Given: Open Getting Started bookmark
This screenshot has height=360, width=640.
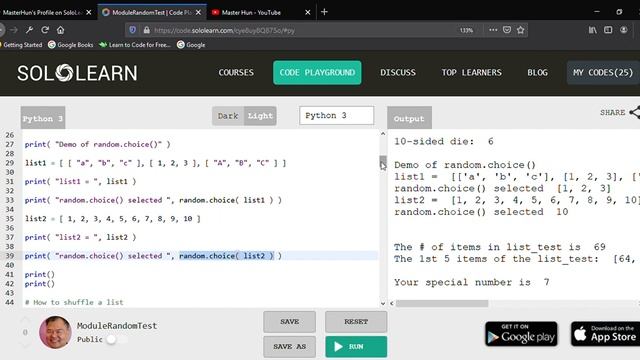Looking at the screenshot, I should pos(22,45).
